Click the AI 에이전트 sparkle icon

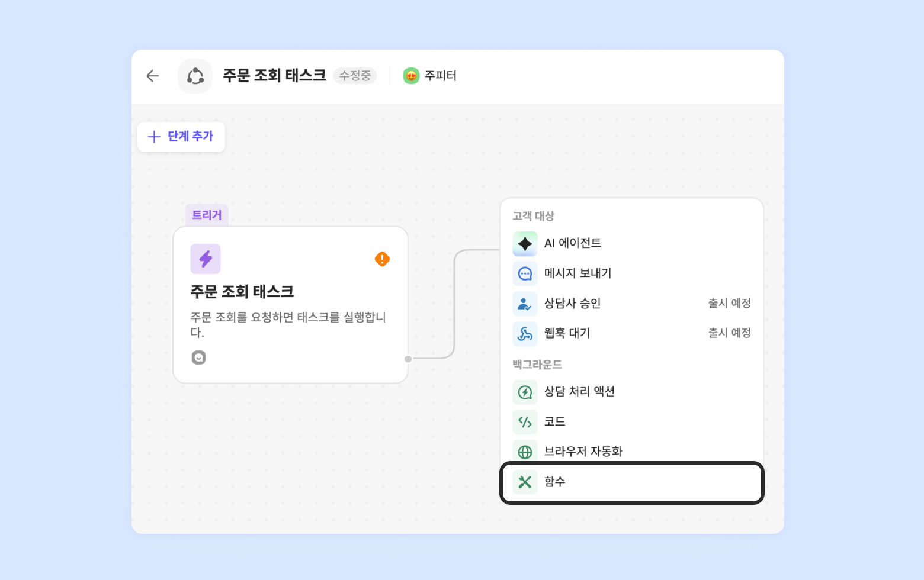(x=525, y=243)
